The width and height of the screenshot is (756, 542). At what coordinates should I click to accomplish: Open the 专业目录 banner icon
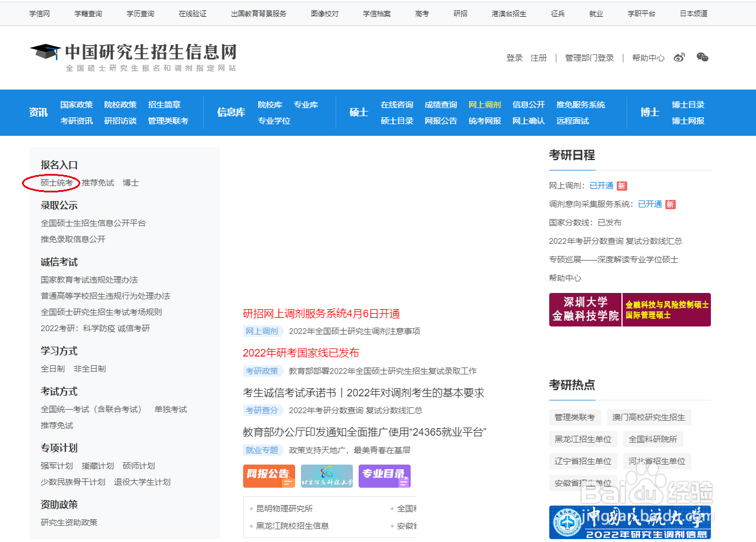384,476
